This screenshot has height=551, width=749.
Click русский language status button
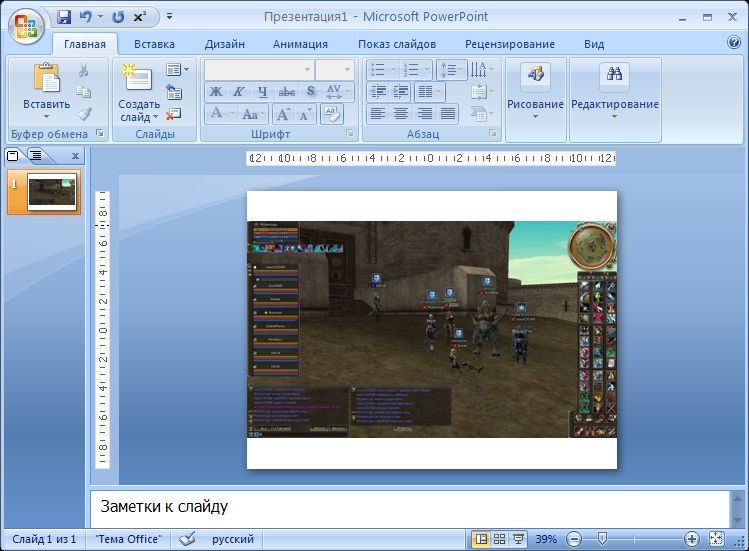pos(233,539)
